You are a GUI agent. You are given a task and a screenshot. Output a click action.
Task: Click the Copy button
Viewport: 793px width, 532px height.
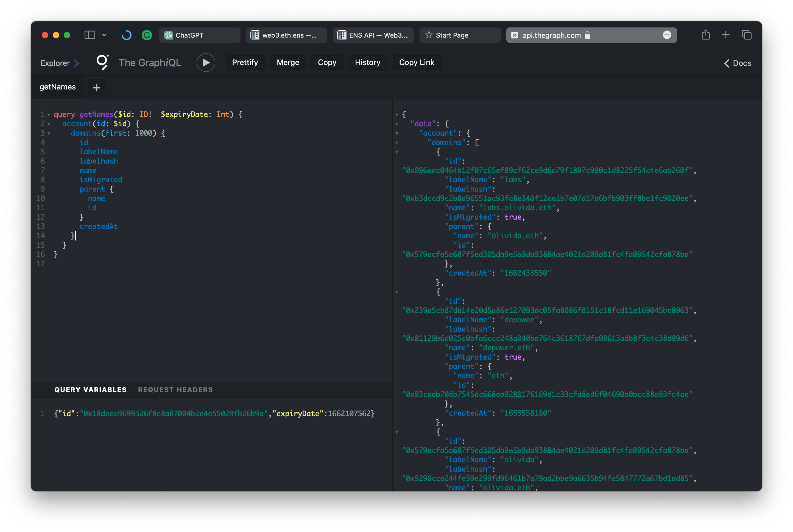[327, 62]
